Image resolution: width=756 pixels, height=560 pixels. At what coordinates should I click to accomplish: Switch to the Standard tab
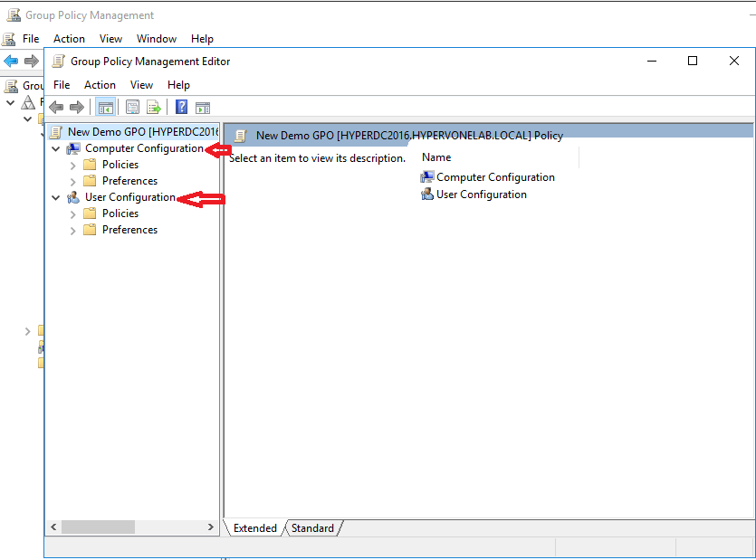click(312, 527)
